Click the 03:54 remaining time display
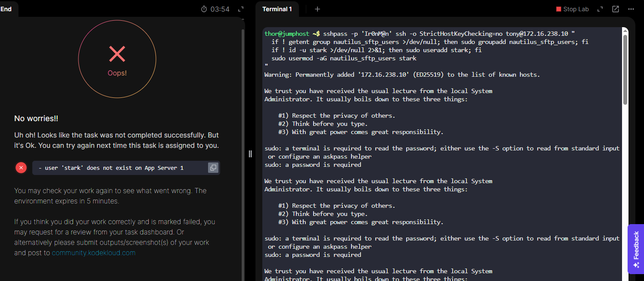This screenshot has height=281, width=644. click(x=220, y=9)
